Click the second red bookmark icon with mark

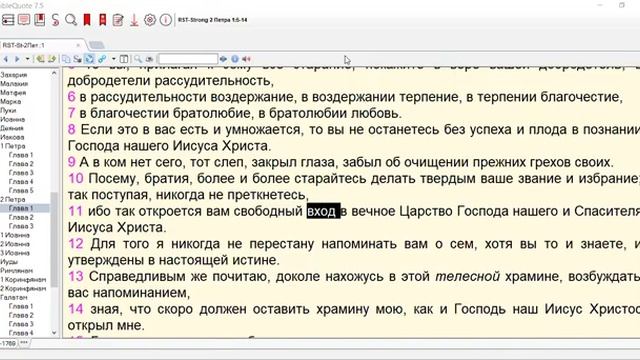point(102,20)
